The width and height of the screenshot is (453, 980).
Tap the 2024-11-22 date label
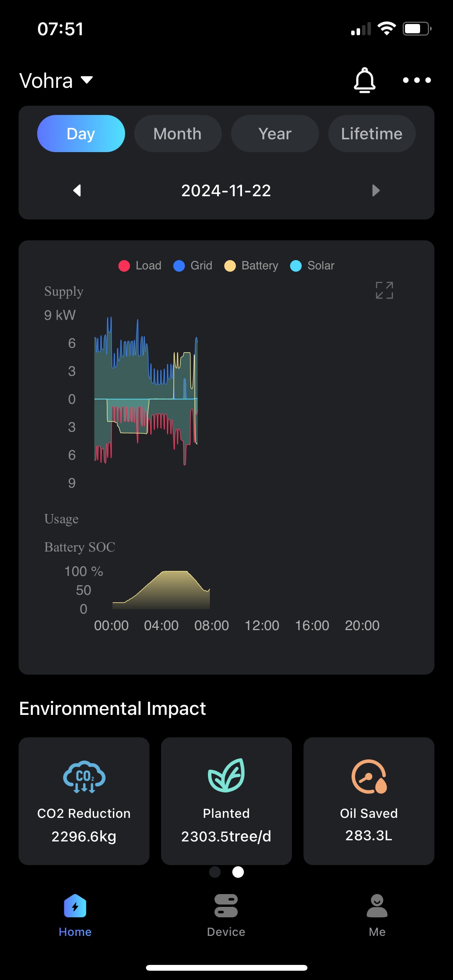[x=226, y=190]
